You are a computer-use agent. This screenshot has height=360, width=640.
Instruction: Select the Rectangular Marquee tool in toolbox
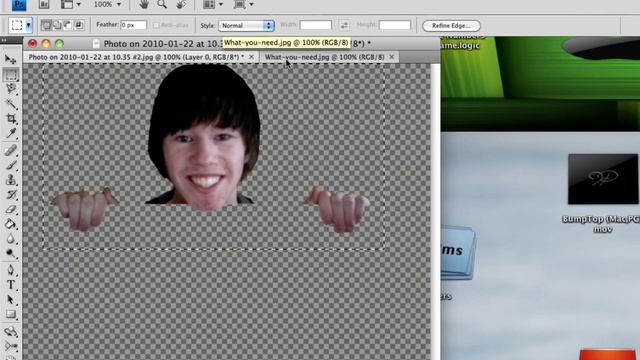point(11,74)
